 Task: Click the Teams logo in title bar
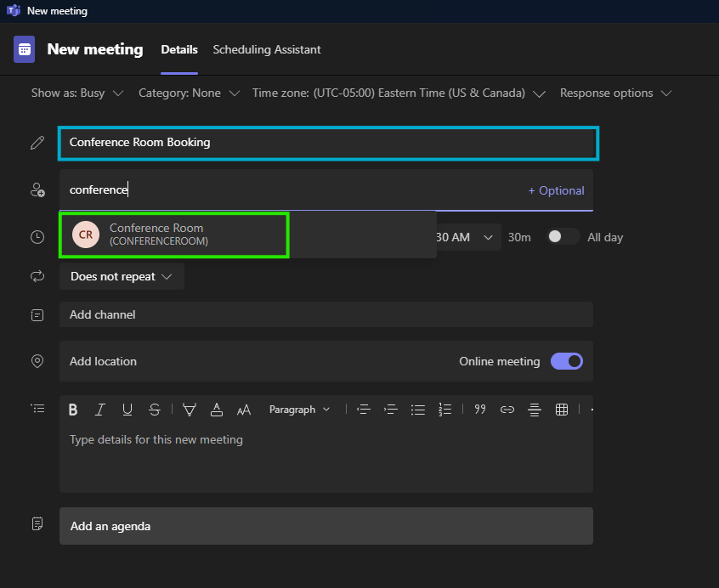click(14, 10)
